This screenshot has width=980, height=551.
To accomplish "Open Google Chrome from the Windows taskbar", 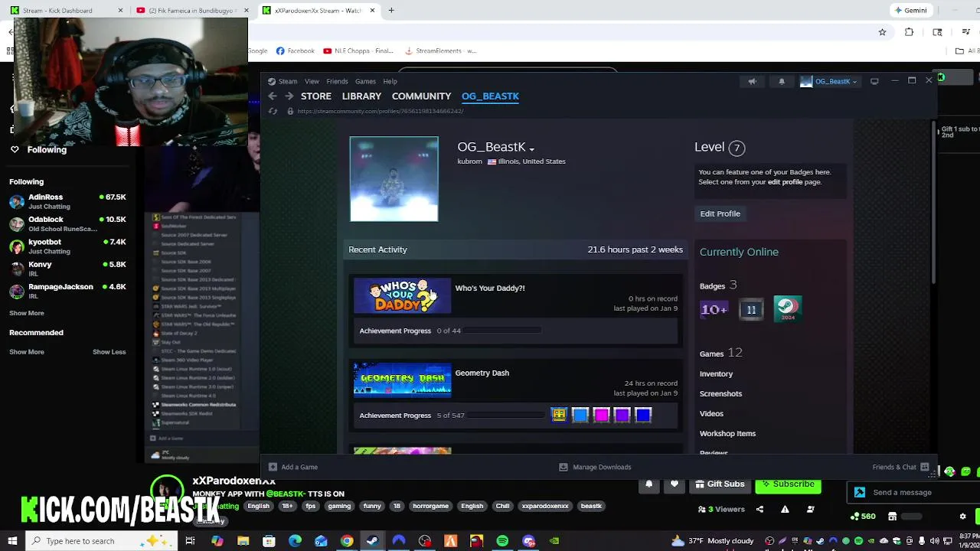I will (x=347, y=541).
